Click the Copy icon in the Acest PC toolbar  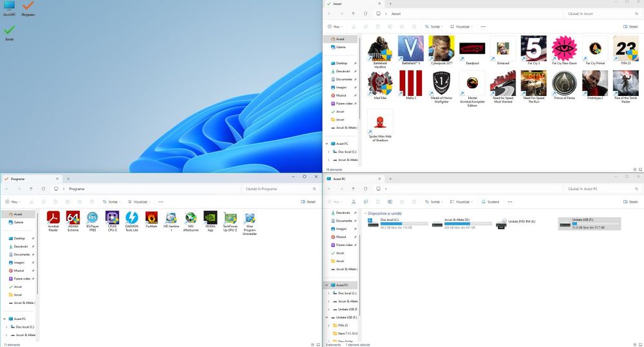(366, 202)
